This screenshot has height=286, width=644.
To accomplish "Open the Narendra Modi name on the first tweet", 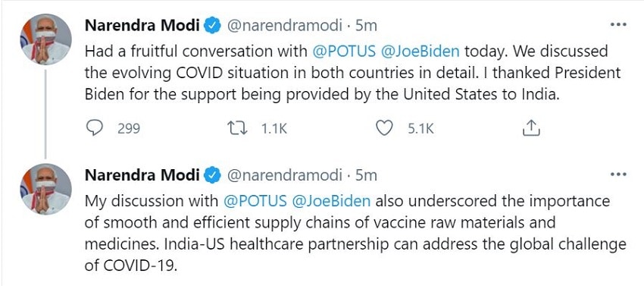I will coord(142,27).
